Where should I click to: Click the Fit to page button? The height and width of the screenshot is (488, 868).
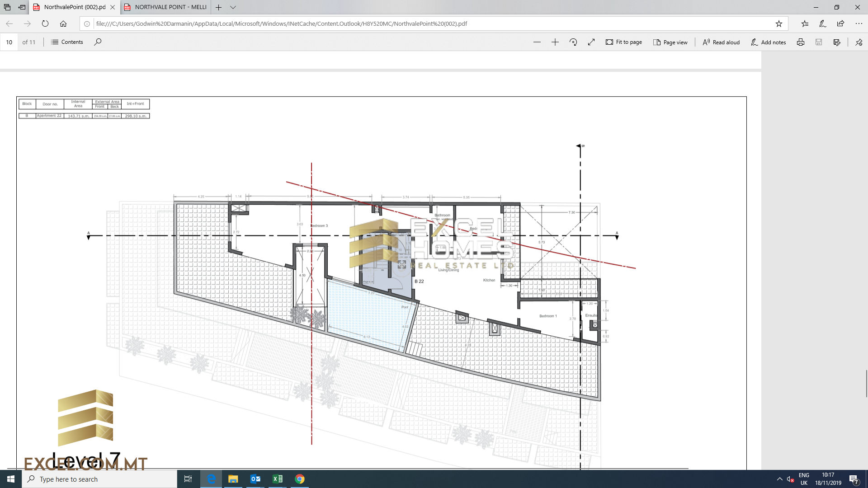point(625,42)
